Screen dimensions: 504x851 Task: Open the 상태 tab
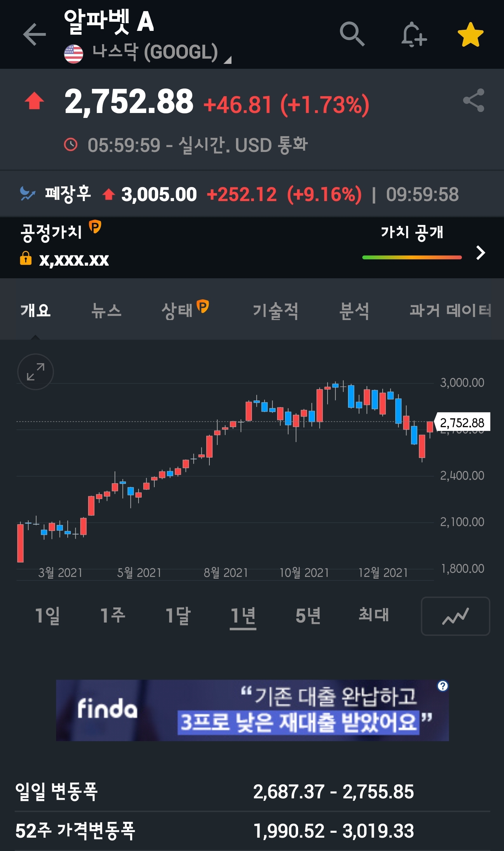(177, 311)
